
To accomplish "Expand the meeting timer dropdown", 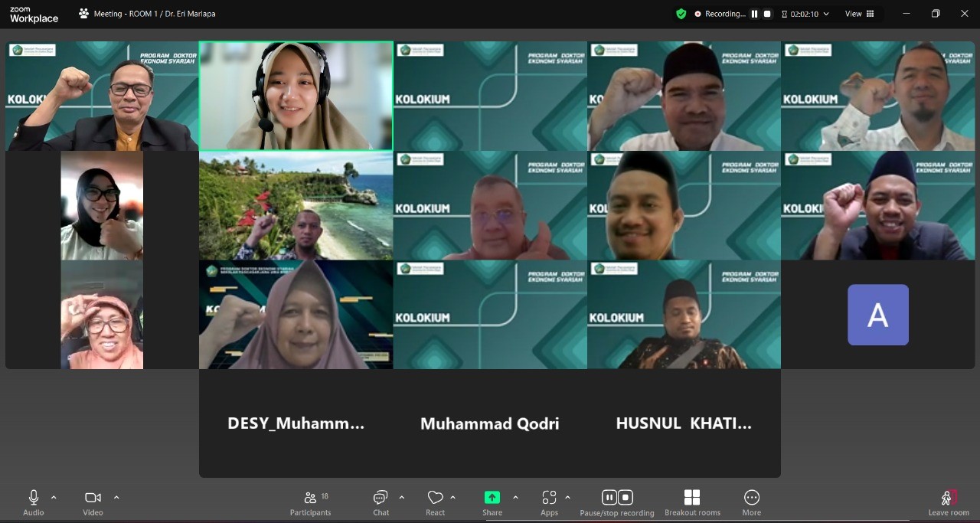I will (x=825, y=14).
